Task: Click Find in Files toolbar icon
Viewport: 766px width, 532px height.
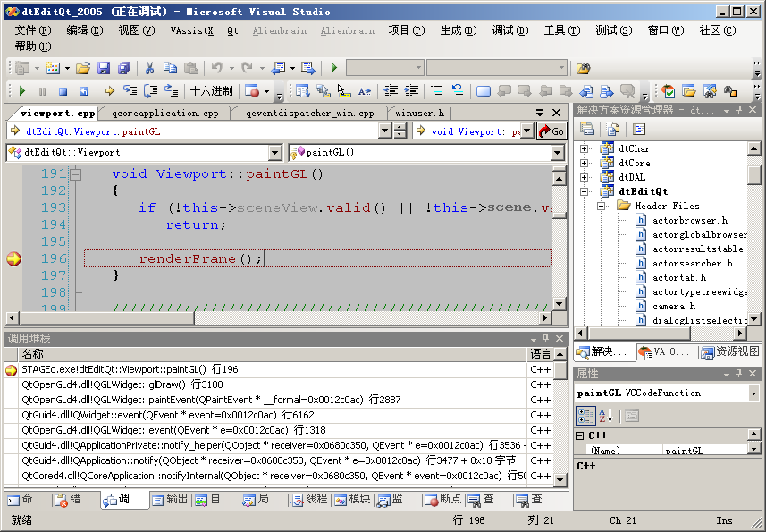Action: (x=583, y=68)
